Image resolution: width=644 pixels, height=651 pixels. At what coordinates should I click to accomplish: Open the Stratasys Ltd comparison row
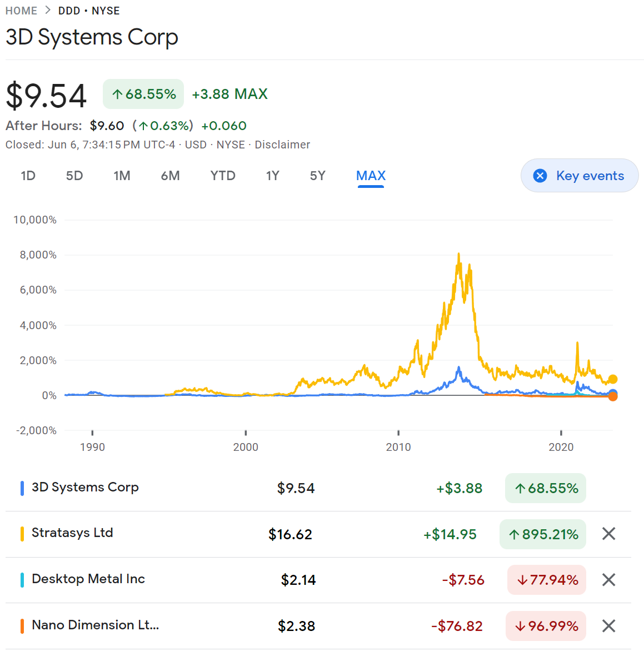318,534
